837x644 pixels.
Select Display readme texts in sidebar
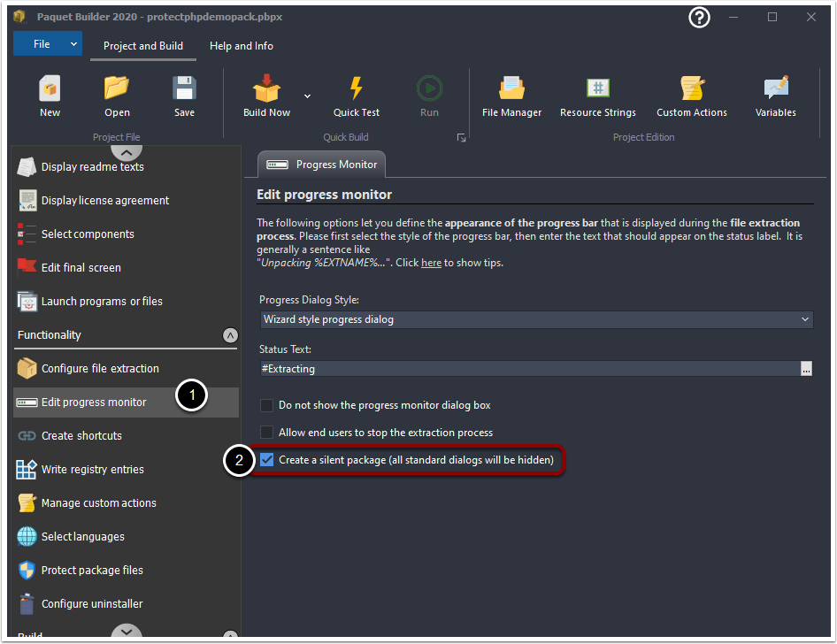click(126, 167)
